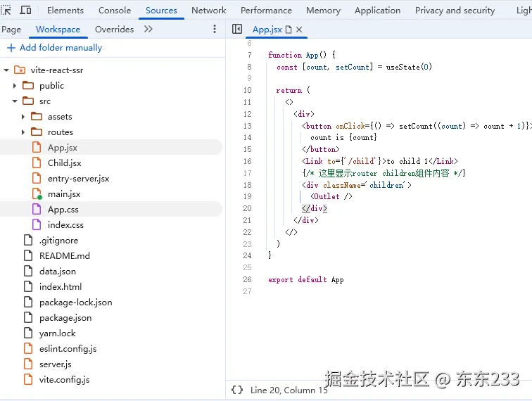Go to the Performance tab
Image resolution: width=532 pixels, height=401 pixels.
click(266, 11)
